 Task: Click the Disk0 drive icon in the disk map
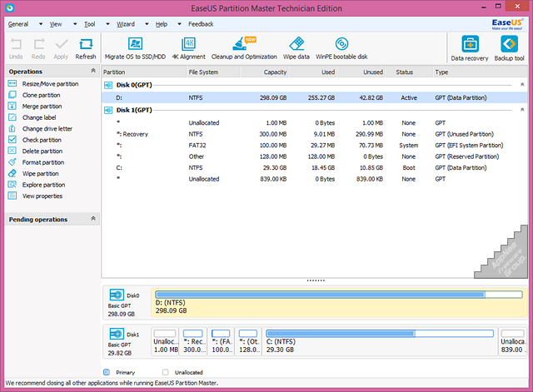(x=117, y=295)
